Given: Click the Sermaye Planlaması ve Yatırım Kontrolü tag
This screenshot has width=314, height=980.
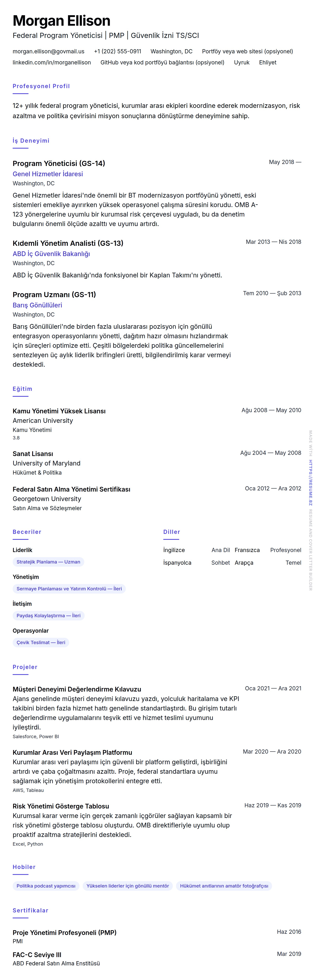Looking at the screenshot, I should [x=69, y=589].
